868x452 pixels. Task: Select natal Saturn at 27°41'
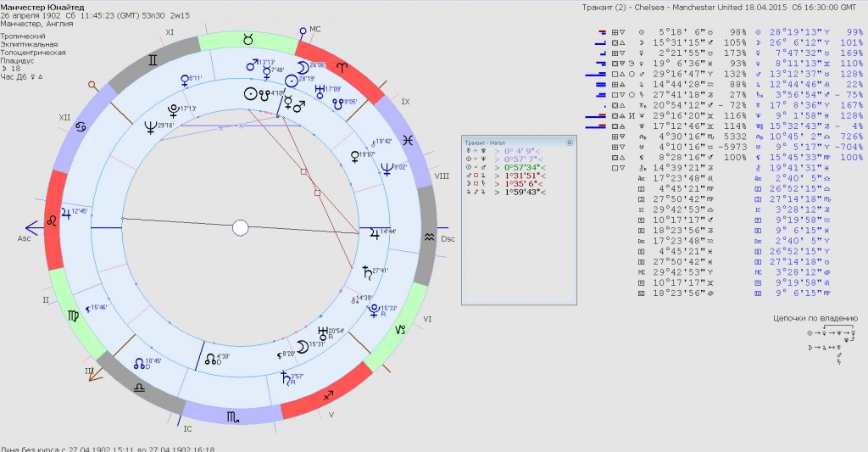[x=367, y=272]
